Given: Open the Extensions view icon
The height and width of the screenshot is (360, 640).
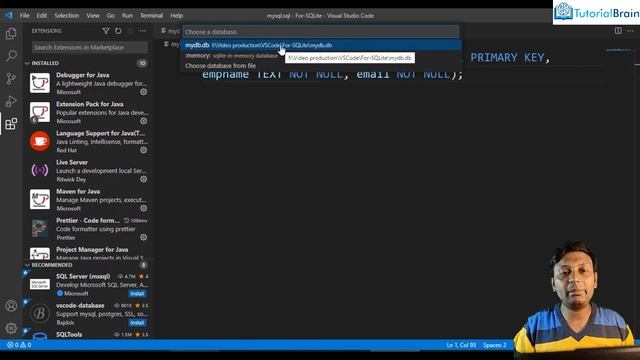Looking at the screenshot, I should [11, 124].
